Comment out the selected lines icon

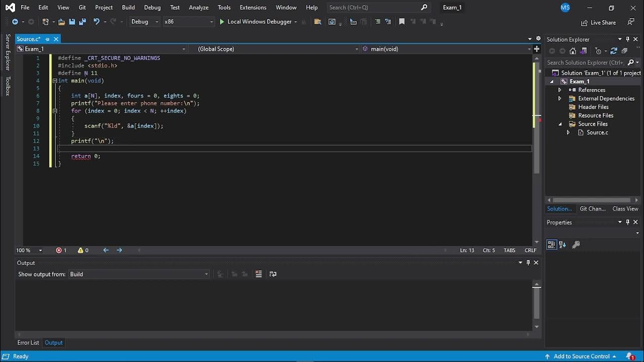pos(377,22)
